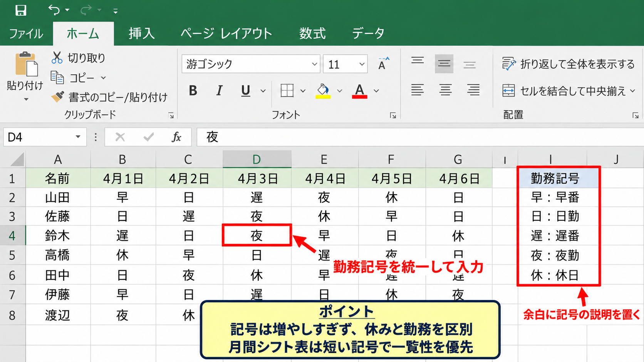
Task: Click the increase font size icon
Action: click(384, 63)
